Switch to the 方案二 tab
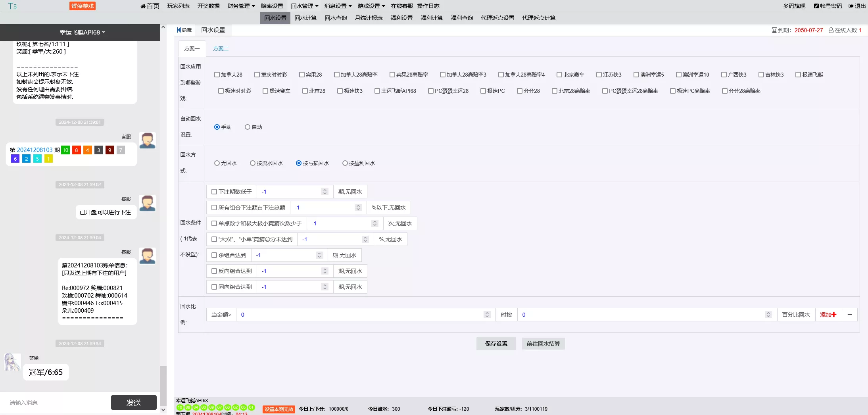868x415 pixels. pyautogui.click(x=221, y=48)
